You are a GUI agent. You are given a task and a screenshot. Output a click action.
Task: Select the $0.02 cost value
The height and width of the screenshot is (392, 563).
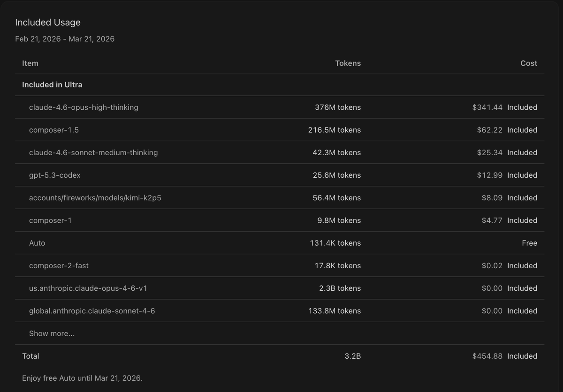pos(492,265)
